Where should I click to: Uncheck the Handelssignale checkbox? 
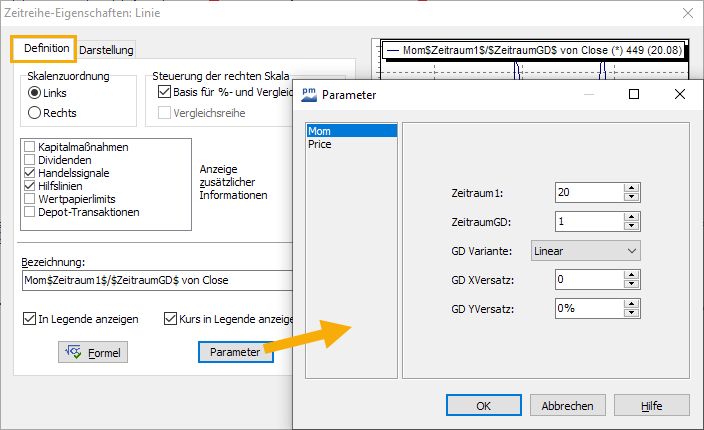(29, 173)
